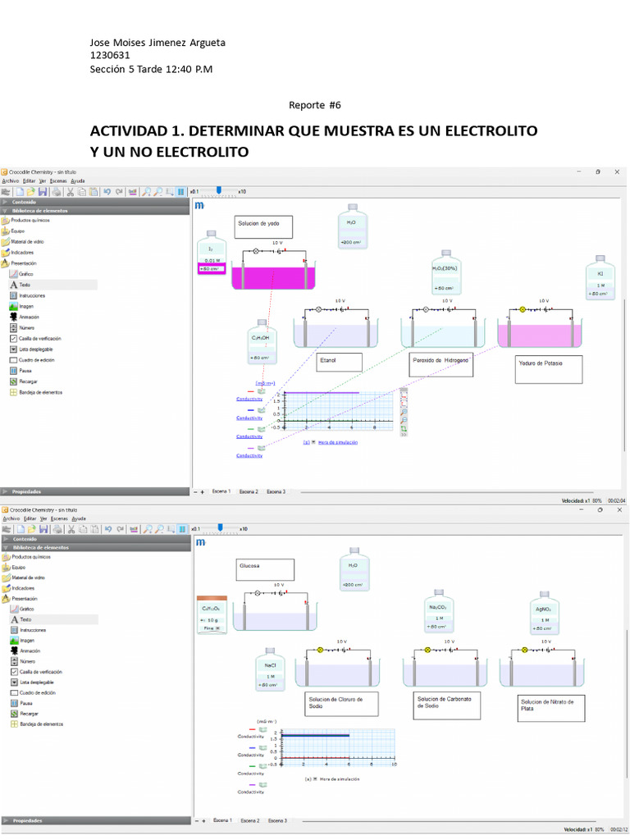Open the Escenas menu in the upper window

click(x=58, y=180)
